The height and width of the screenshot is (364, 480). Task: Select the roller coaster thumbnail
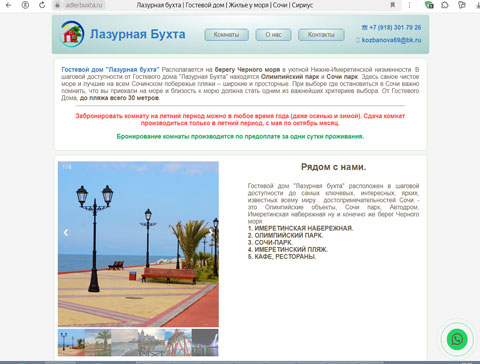[x=178, y=342]
